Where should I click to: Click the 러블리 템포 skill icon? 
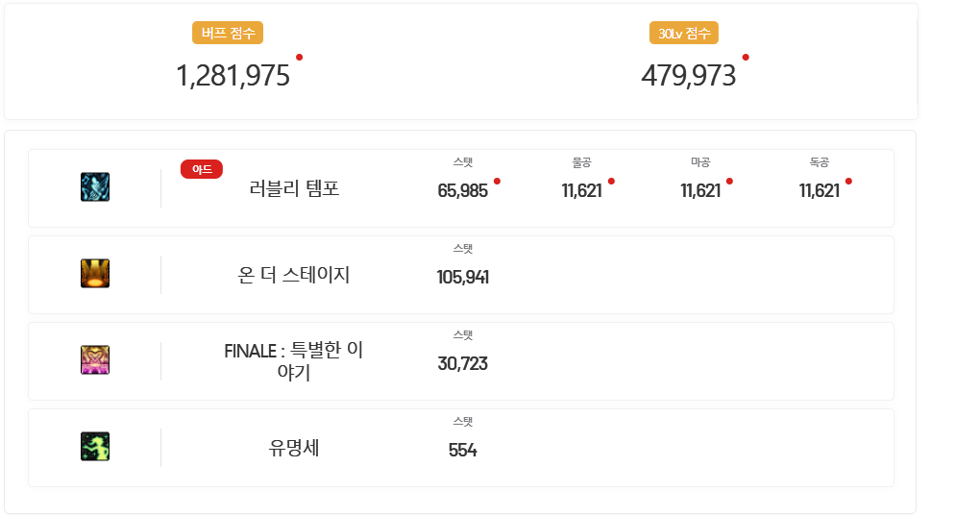(95, 186)
